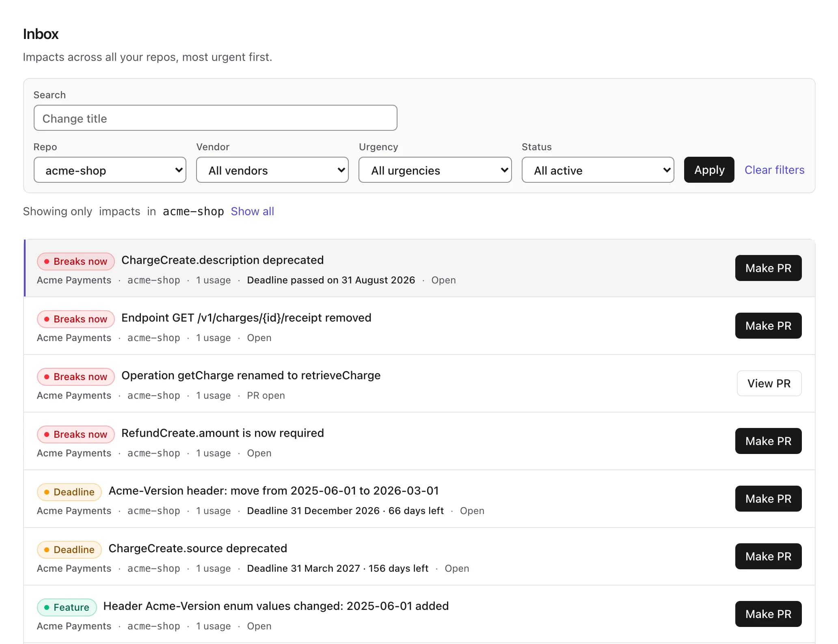Click the Inbox page heading

(41, 34)
